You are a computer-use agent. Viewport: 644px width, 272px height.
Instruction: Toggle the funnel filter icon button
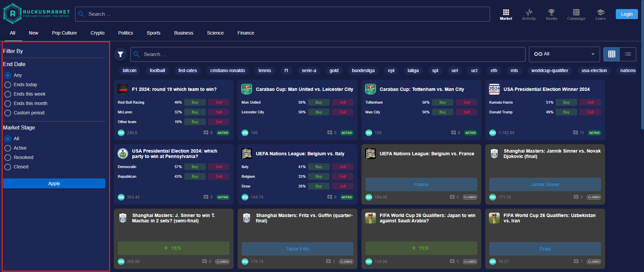point(120,54)
